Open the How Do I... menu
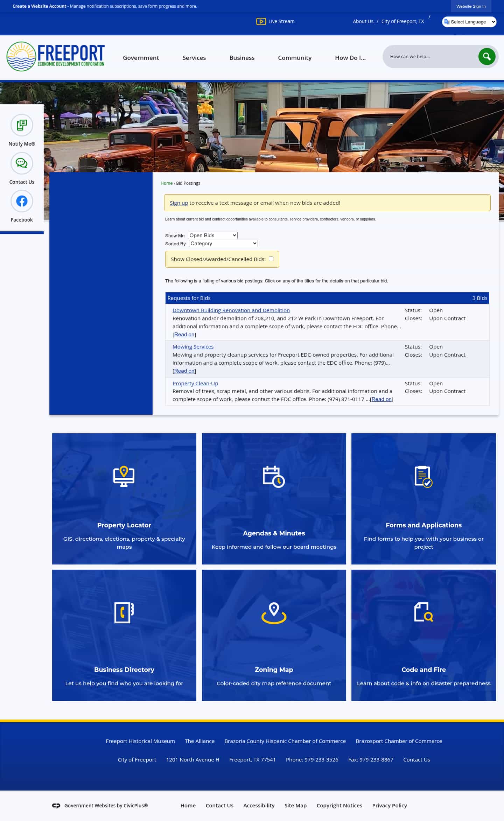Image resolution: width=504 pixels, height=821 pixels. coord(350,58)
